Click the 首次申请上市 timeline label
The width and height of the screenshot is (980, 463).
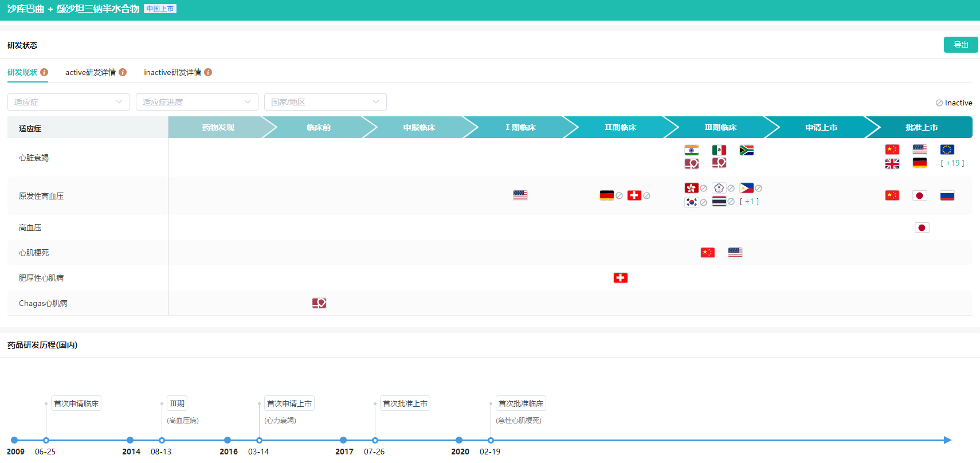289,403
